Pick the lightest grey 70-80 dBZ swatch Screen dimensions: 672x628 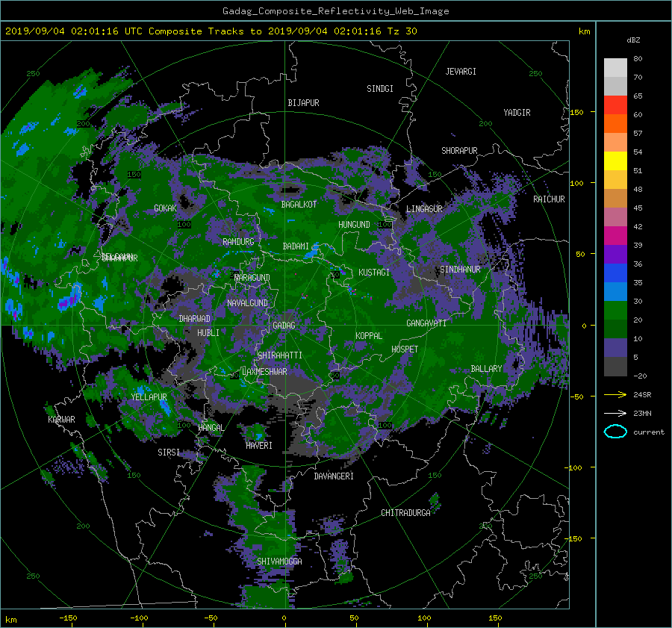click(x=615, y=68)
